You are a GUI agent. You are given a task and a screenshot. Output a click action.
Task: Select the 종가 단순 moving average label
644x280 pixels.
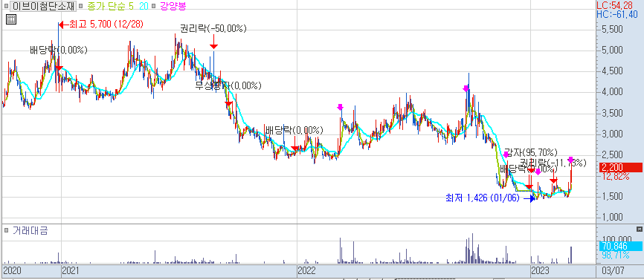tap(106, 6)
